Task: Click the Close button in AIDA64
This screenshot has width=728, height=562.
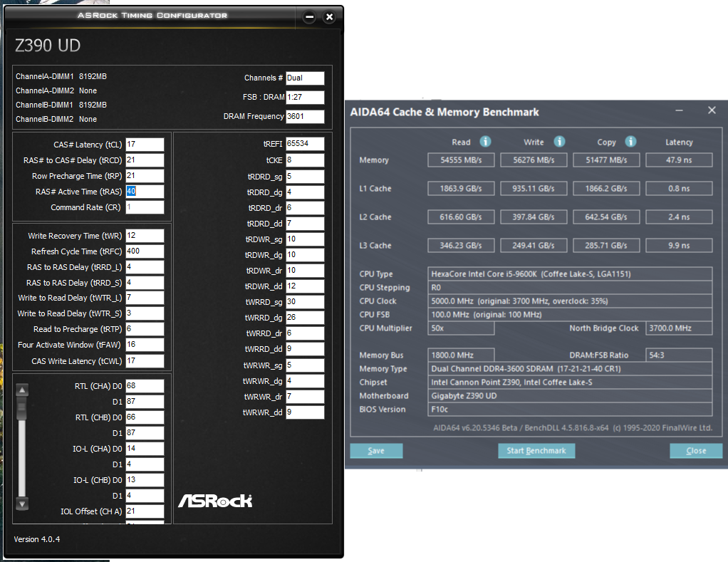Action: 696,451
